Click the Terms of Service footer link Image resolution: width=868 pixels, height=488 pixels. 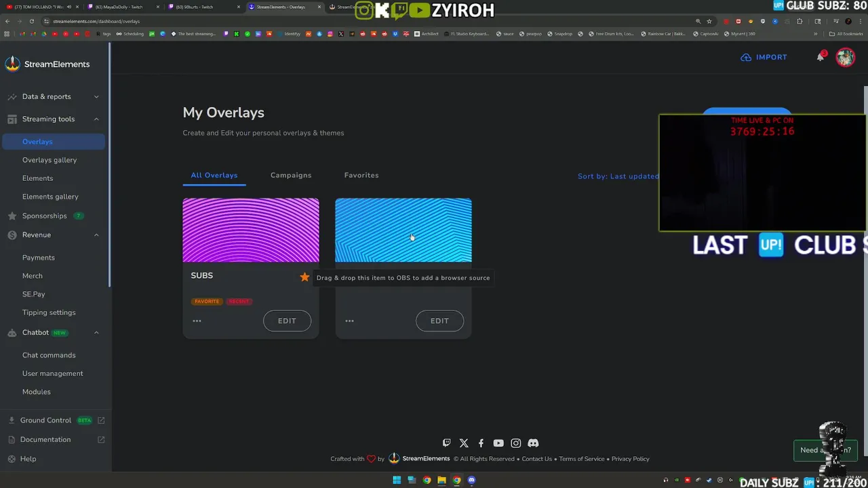pyautogui.click(x=582, y=459)
